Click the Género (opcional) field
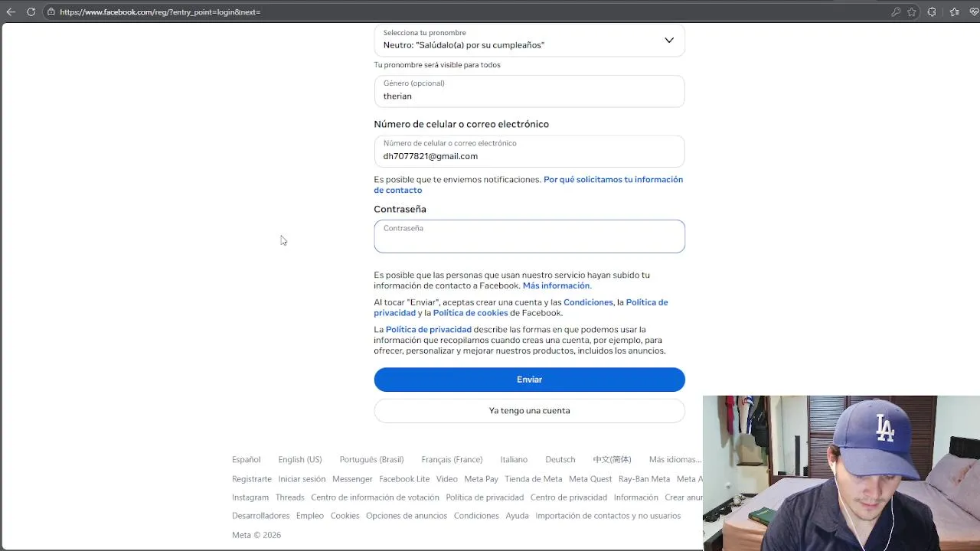The height and width of the screenshot is (551, 980). [x=529, y=90]
